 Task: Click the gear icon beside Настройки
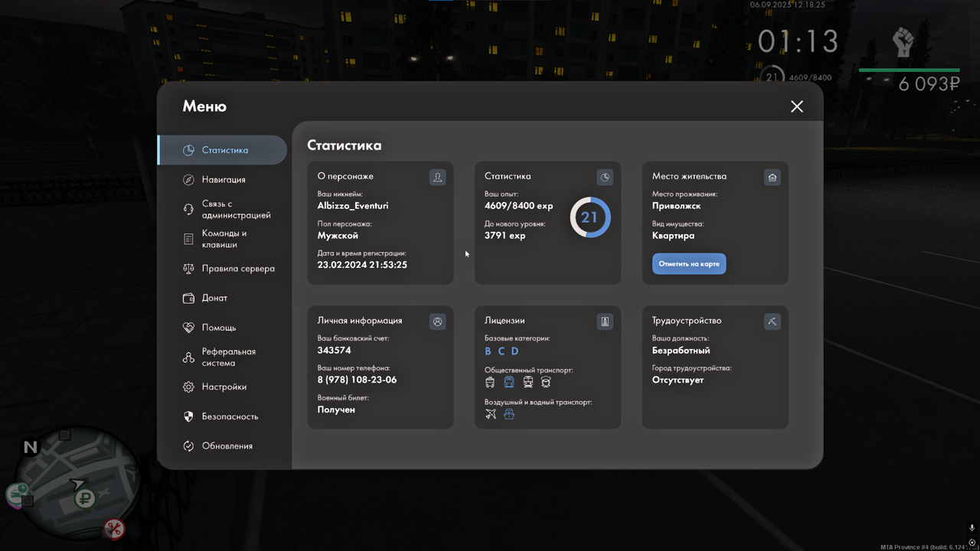tap(188, 387)
